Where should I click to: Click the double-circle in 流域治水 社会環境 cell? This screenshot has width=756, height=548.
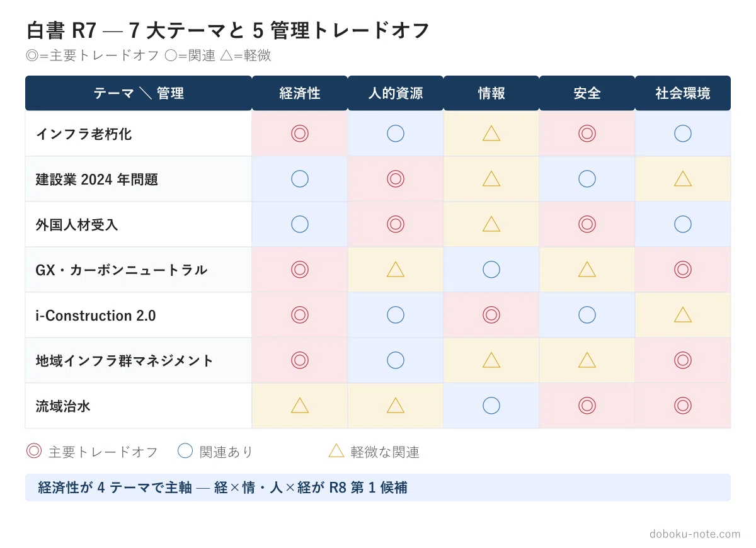tap(683, 406)
